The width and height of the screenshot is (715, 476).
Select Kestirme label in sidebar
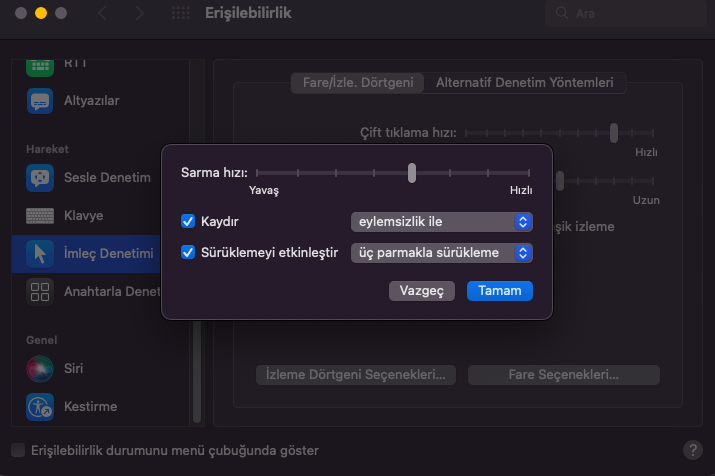[x=90, y=407]
